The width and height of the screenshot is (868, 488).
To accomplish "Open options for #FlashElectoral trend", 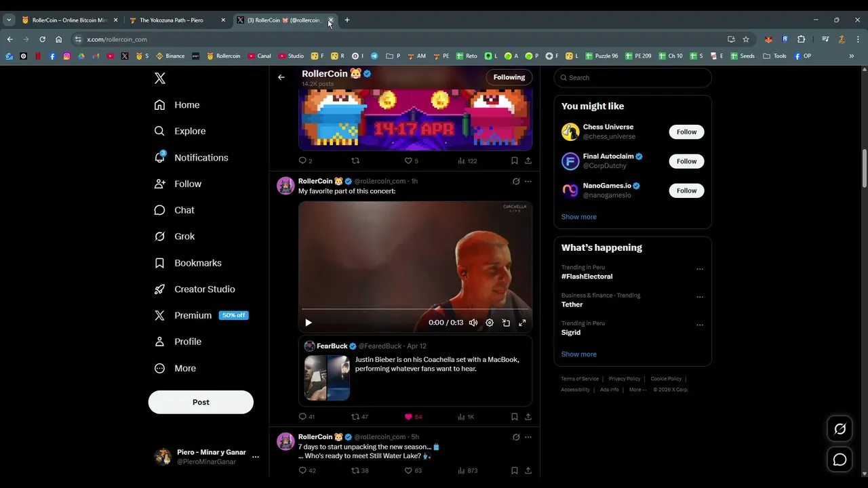I will click(x=700, y=269).
